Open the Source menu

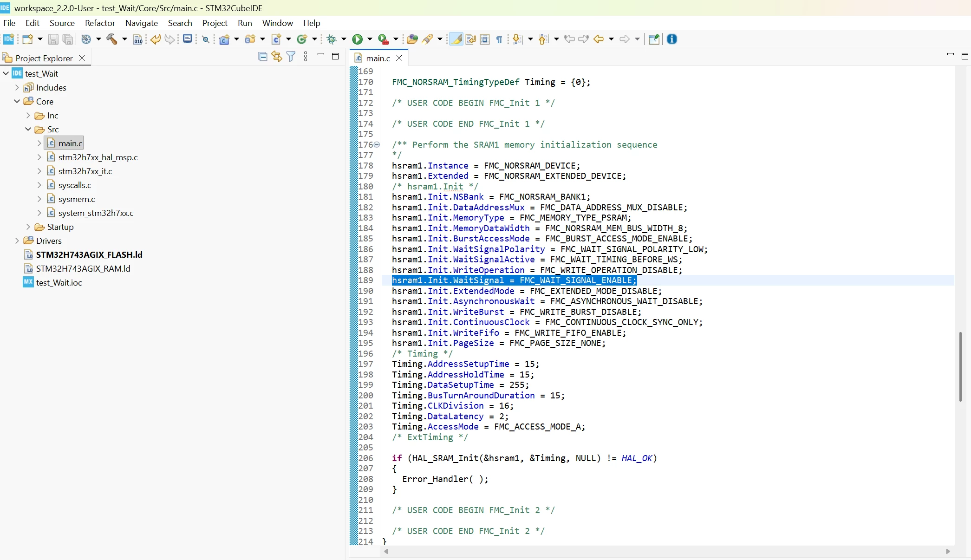[62, 23]
